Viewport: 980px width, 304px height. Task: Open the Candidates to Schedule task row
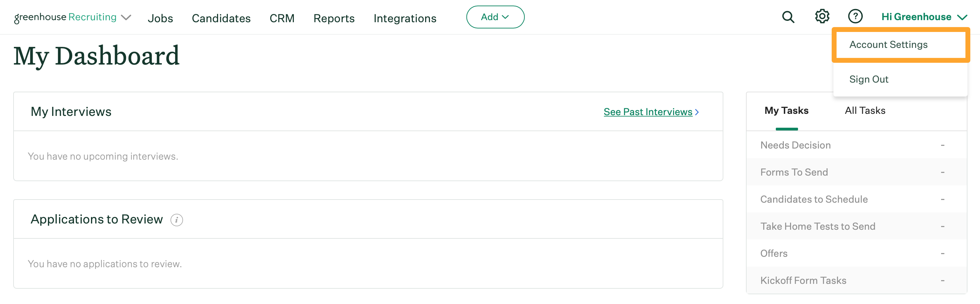[x=814, y=199]
